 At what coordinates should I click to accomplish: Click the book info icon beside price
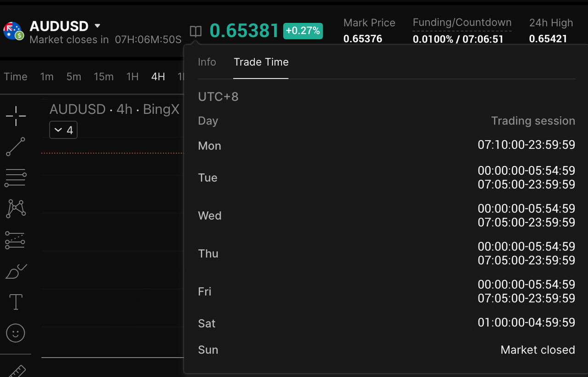click(x=196, y=31)
